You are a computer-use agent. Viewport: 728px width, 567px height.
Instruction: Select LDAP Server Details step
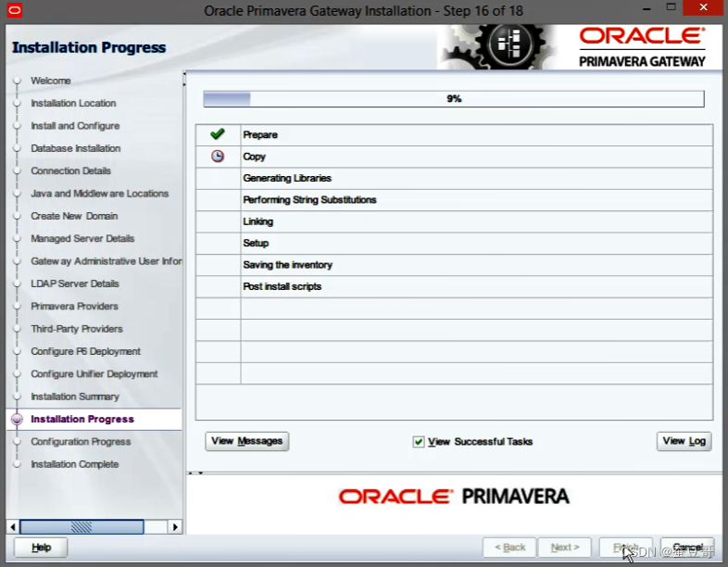[x=75, y=283]
